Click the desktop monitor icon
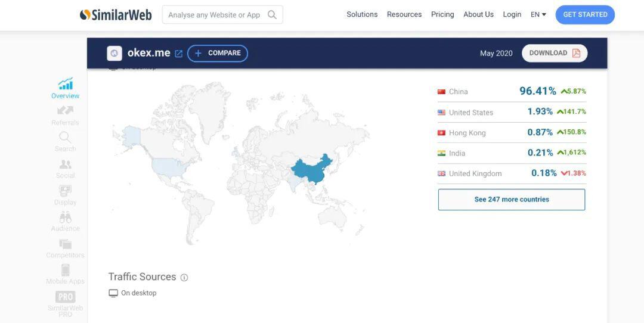This screenshot has width=644, height=323. pyautogui.click(x=113, y=293)
